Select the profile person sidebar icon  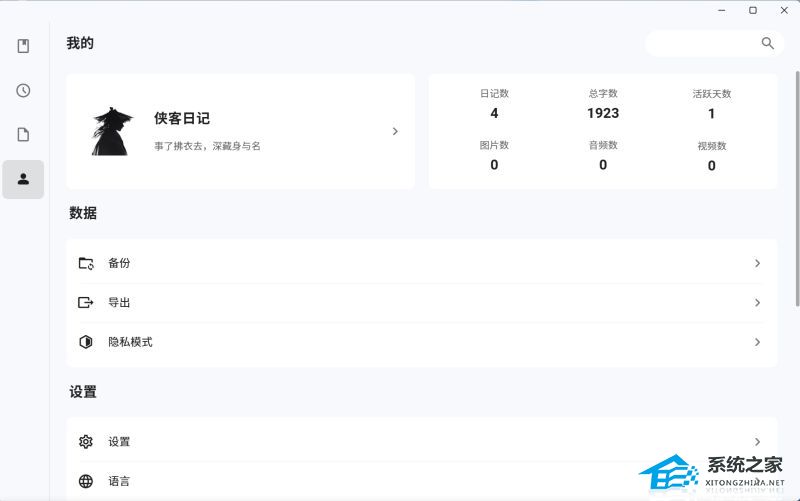23,179
